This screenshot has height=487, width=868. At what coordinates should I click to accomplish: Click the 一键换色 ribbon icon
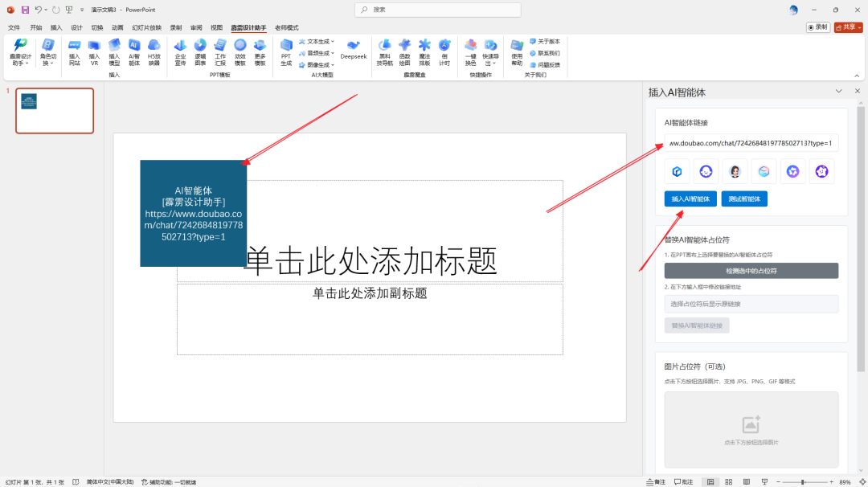(x=470, y=52)
